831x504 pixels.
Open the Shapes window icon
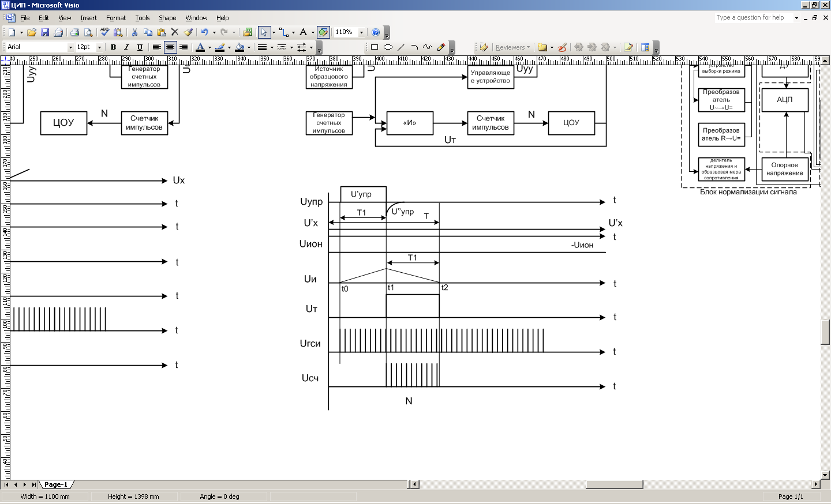(248, 32)
